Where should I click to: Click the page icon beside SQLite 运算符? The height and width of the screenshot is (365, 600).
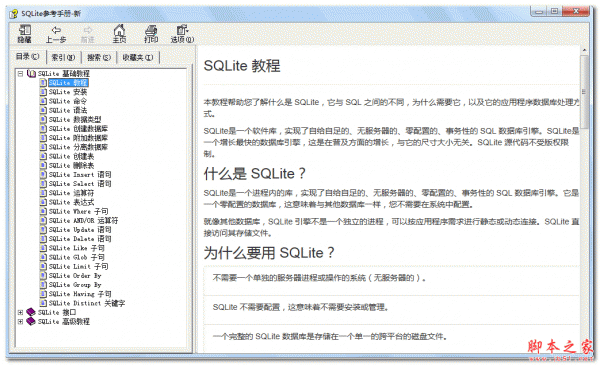tap(43, 193)
